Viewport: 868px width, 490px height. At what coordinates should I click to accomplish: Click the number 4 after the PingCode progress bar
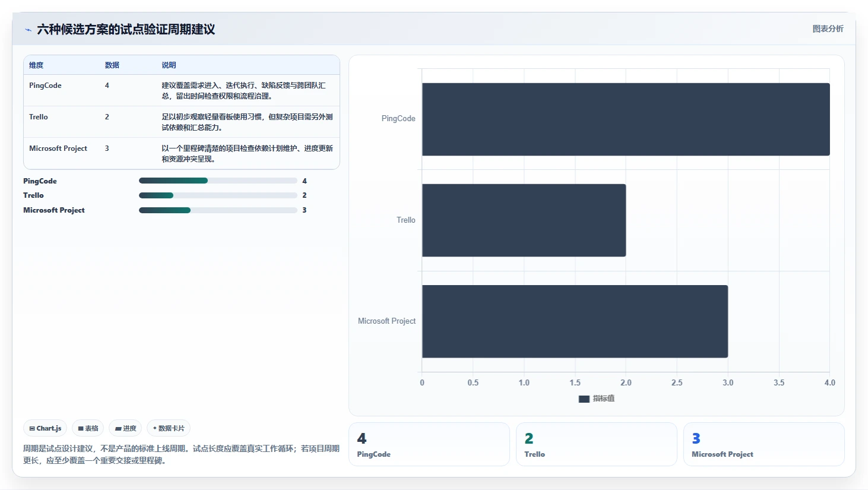click(305, 181)
